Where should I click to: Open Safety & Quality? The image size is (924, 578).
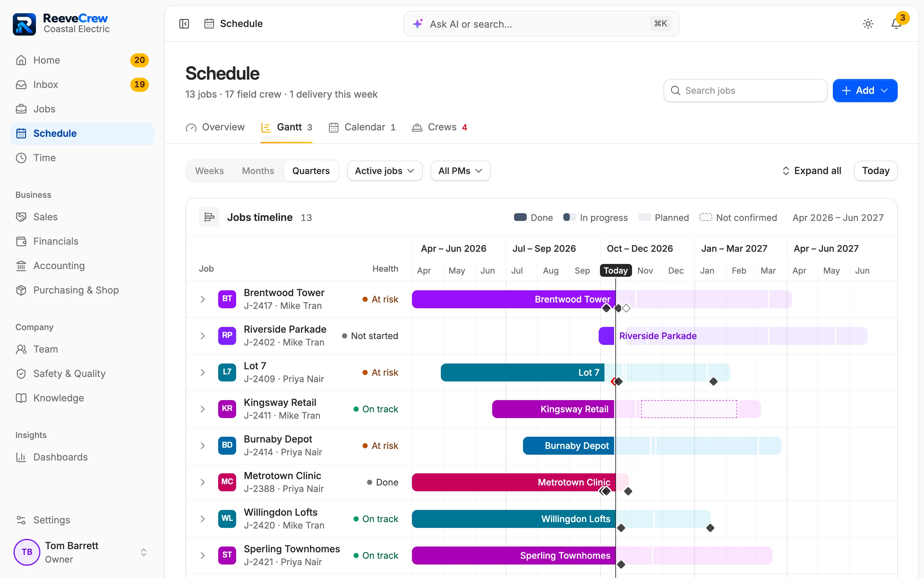pyautogui.click(x=82, y=373)
